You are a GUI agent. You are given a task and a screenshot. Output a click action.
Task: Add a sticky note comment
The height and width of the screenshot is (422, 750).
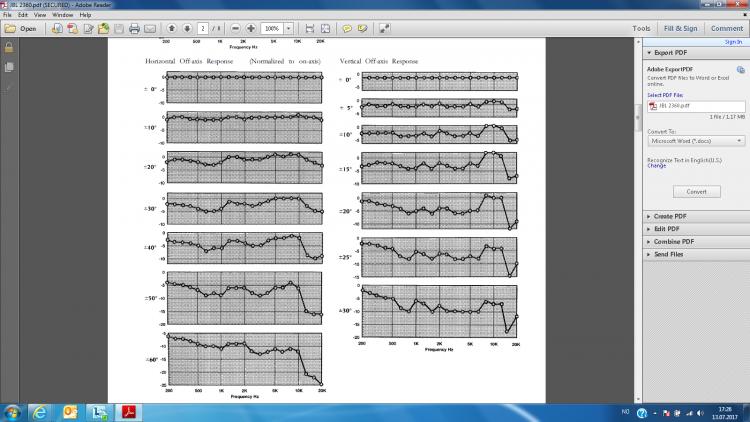[x=346, y=29]
